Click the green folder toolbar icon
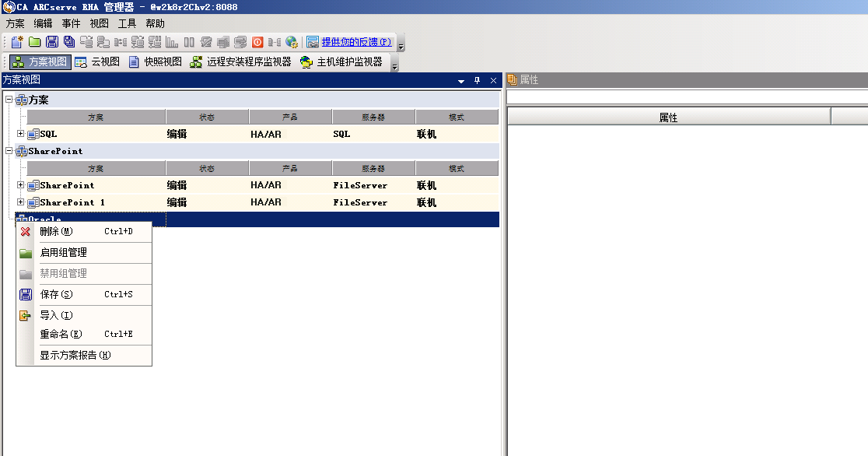Viewport: 868px width, 456px height. tap(34, 42)
